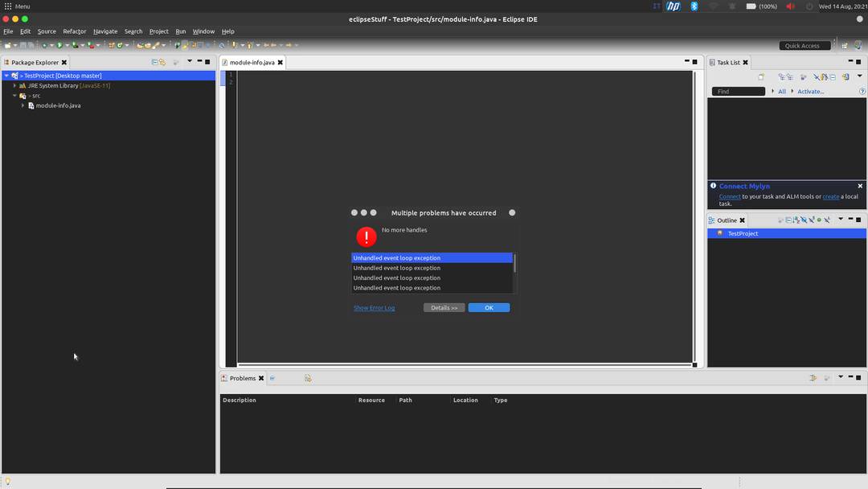Click the New file toolbar icon
Image resolution: width=868 pixels, height=489 pixels.
8,45
